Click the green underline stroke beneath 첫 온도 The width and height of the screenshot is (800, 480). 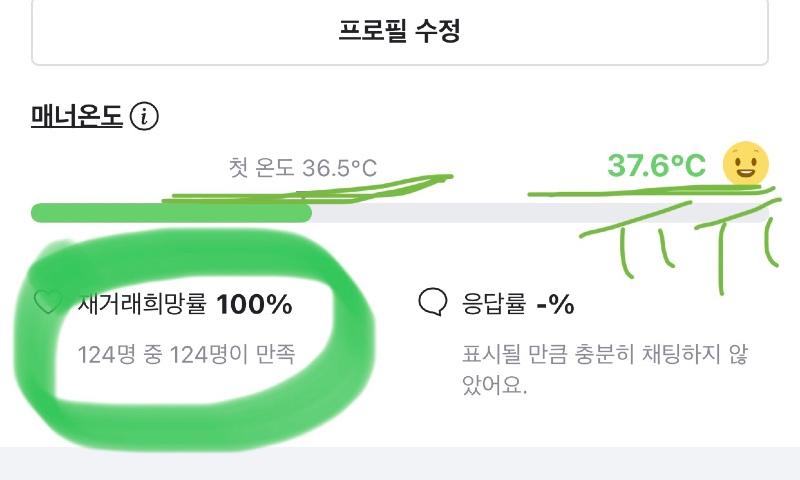pyautogui.click(x=300, y=190)
